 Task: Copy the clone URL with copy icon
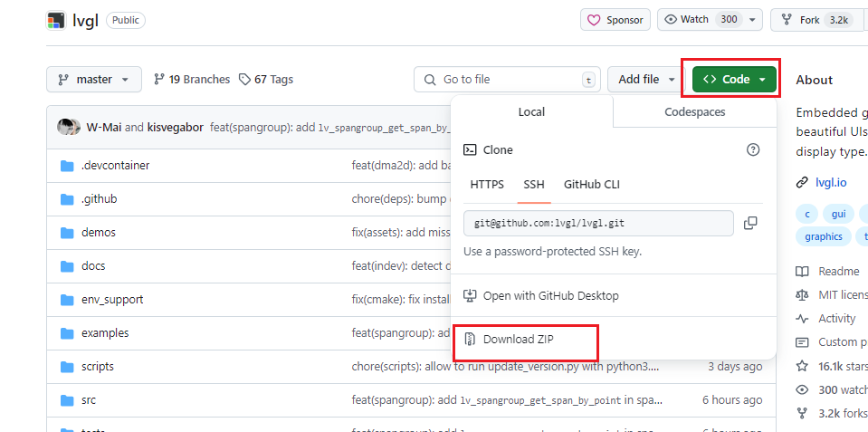tap(750, 223)
